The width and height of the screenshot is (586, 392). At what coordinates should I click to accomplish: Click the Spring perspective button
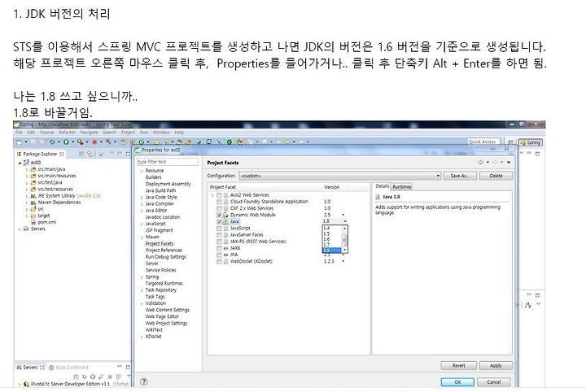[531, 142]
